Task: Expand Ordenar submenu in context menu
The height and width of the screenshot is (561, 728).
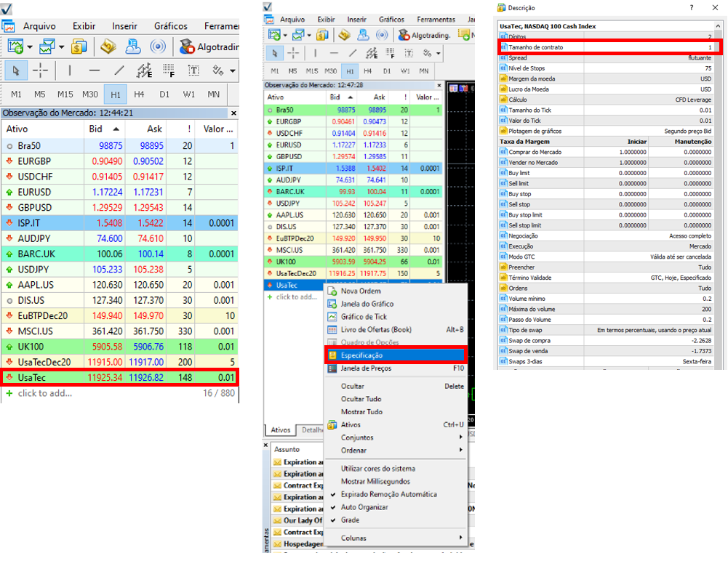Action: (396, 450)
